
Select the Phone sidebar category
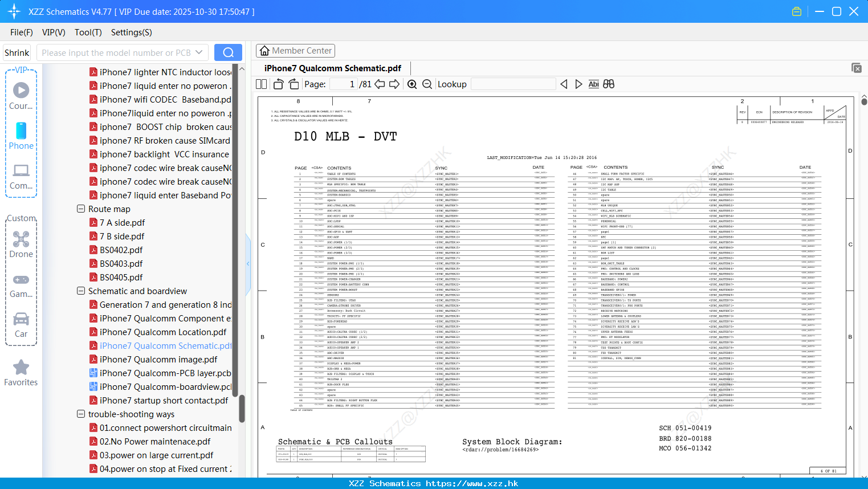coord(21,136)
